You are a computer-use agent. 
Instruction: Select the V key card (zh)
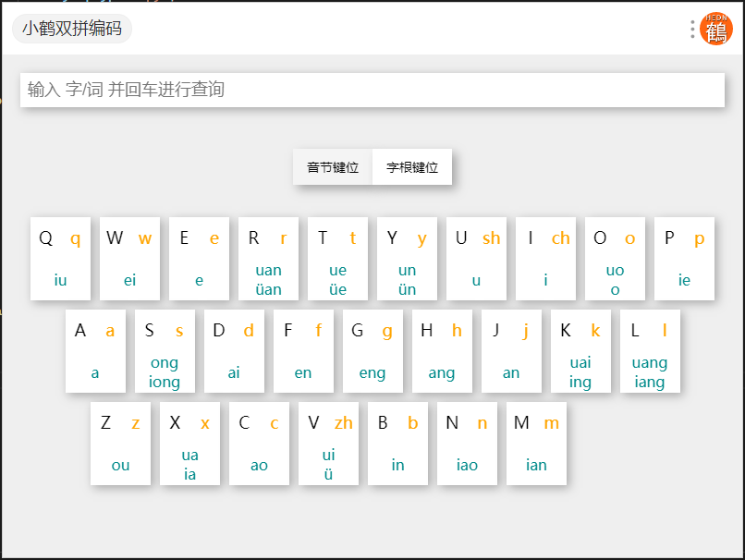click(329, 444)
